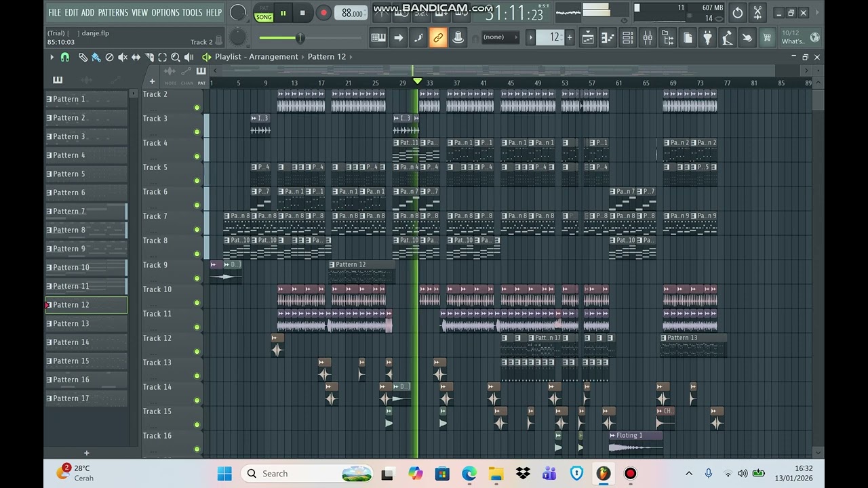Click the circular arrow undo history icon
The height and width of the screenshot is (488, 868).
738,12
